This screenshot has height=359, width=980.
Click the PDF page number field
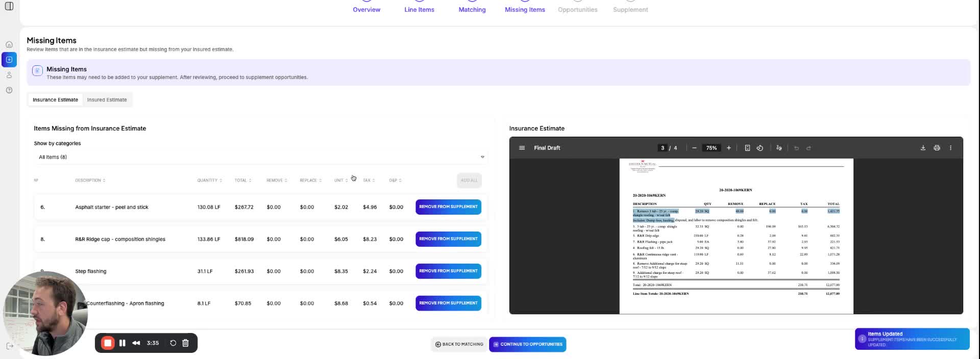coord(663,148)
